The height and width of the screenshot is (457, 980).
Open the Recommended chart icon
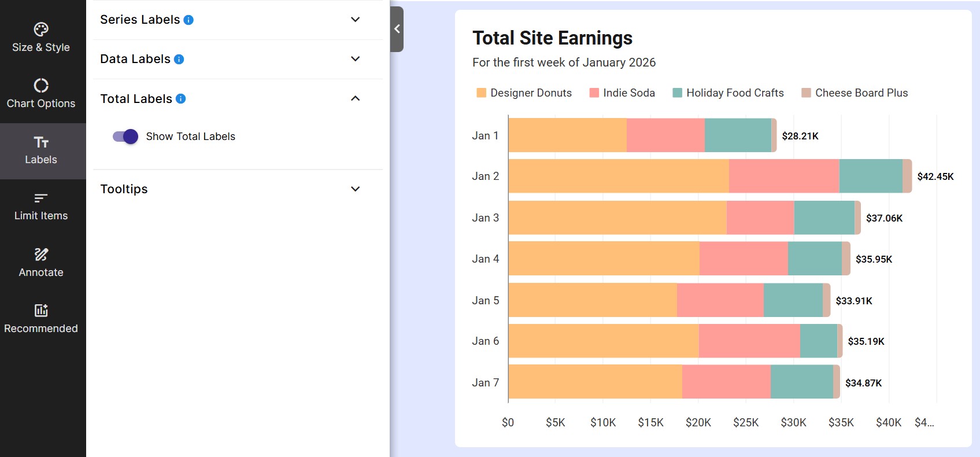click(x=41, y=311)
